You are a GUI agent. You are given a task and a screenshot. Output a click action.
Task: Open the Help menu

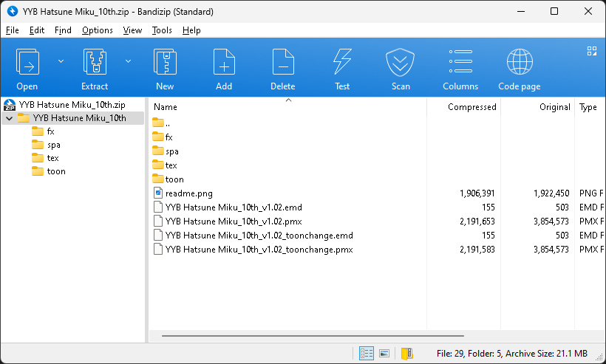[x=191, y=30]
